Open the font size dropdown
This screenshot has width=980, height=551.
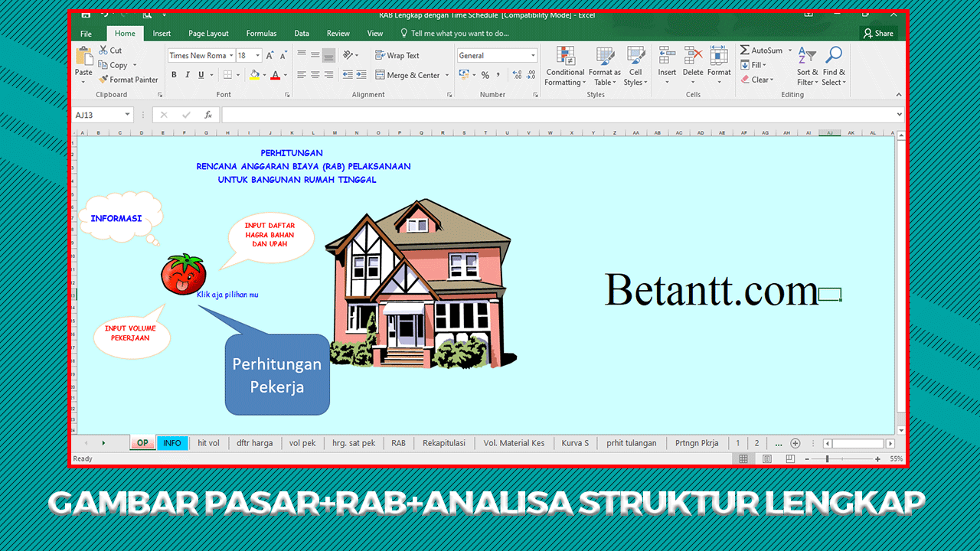[258, 56]
